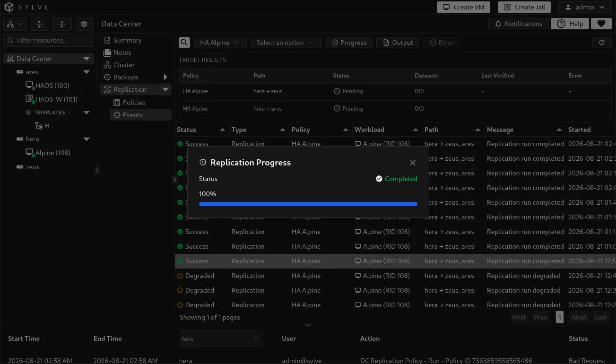Sort by the Message column
The image size is (616, 364).
coord(524,130)
